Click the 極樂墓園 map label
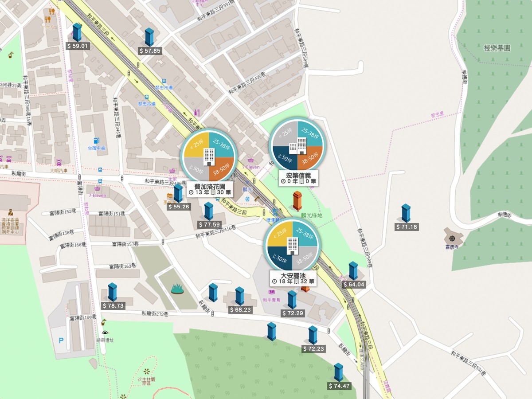This screenshot has height=399, width=532. 497,47
